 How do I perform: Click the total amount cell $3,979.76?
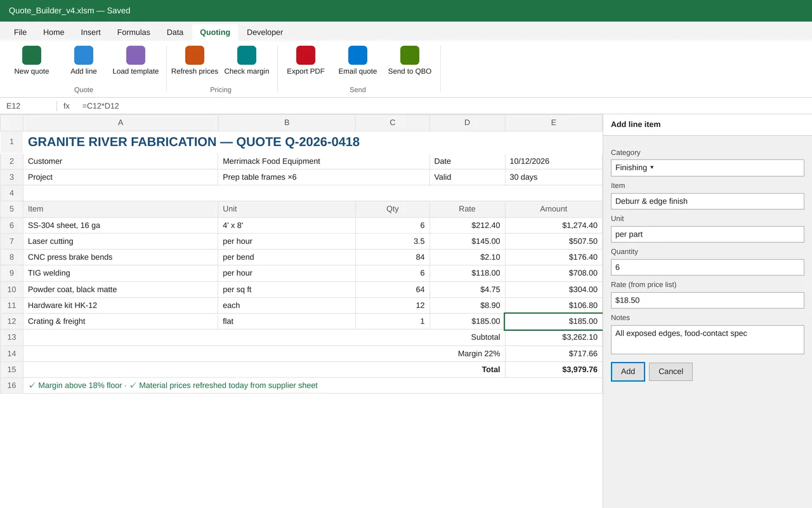coord(554,370)
